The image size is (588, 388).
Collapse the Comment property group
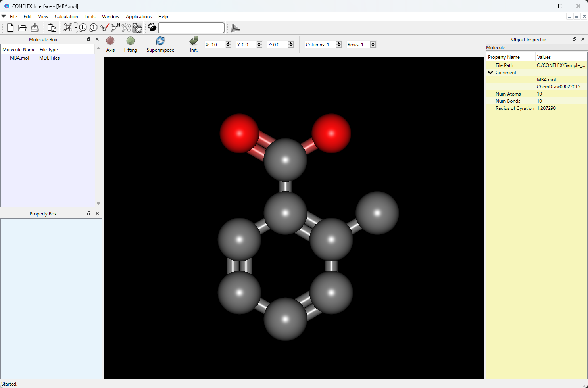pos(491,73)
